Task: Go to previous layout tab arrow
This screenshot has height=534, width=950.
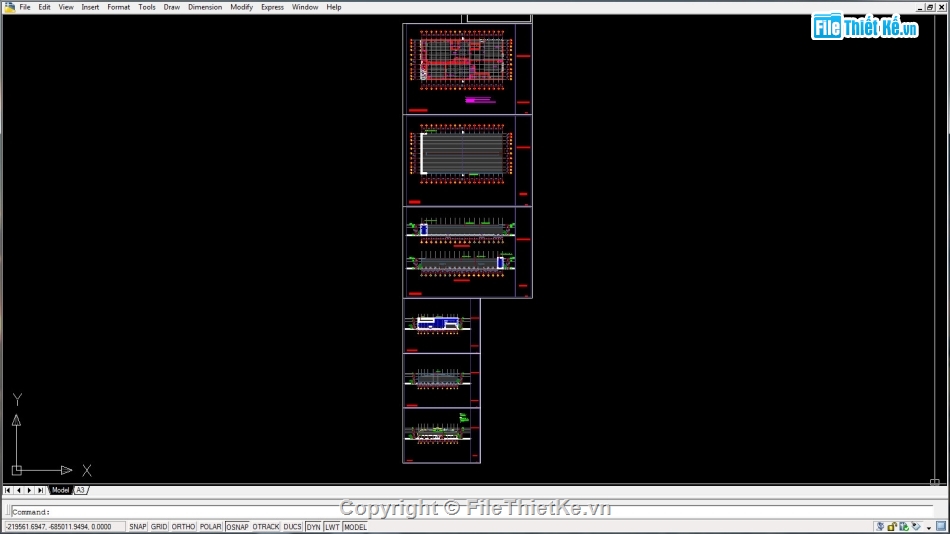Action: pyautogui.click(x=18, y=490)
